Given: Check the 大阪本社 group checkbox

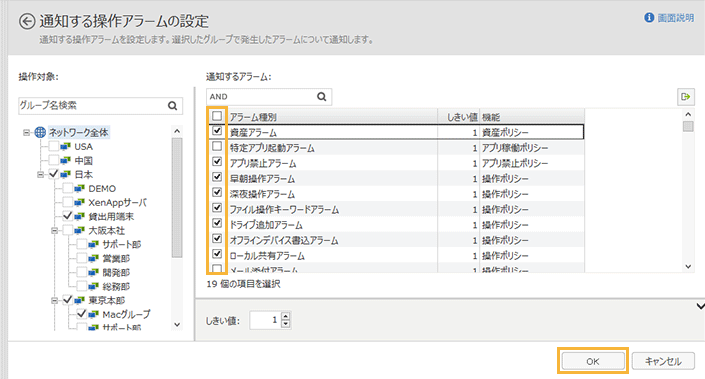Looking at the screenshot, I should [67, 231].
